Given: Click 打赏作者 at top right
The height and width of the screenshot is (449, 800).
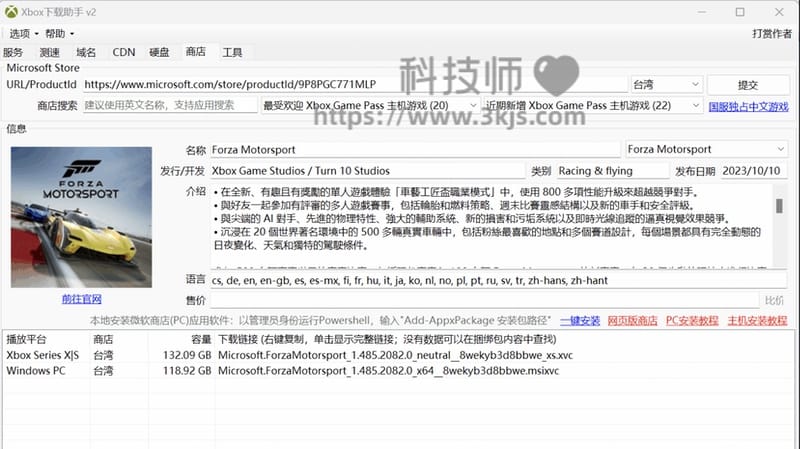Looking at the screenshot, I should [x=771, y=34].
